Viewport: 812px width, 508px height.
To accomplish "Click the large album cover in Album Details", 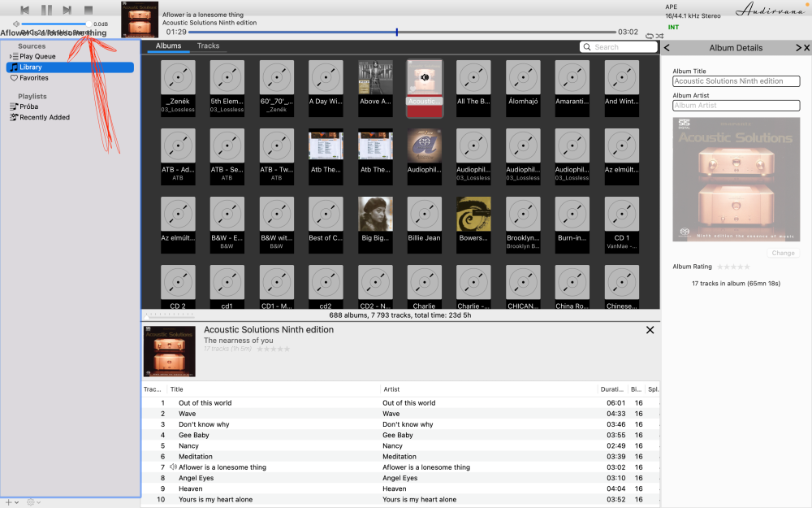I will coord(736,180).
